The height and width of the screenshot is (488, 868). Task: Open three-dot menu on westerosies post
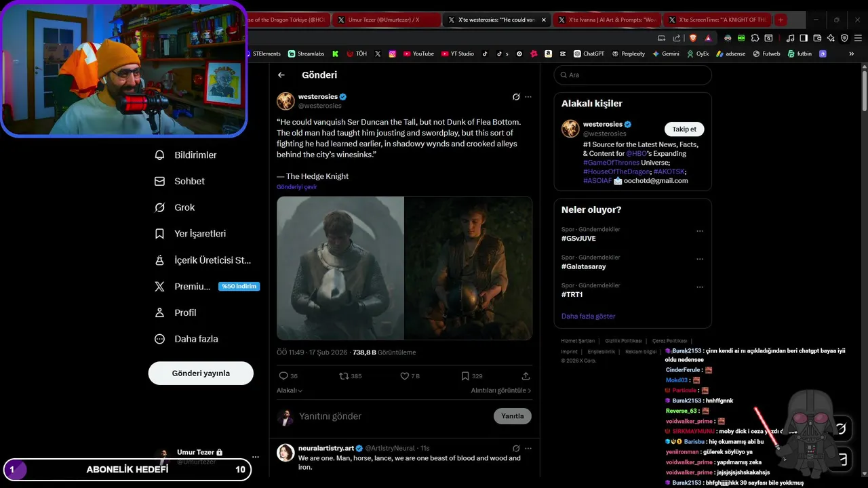[528, 97]
